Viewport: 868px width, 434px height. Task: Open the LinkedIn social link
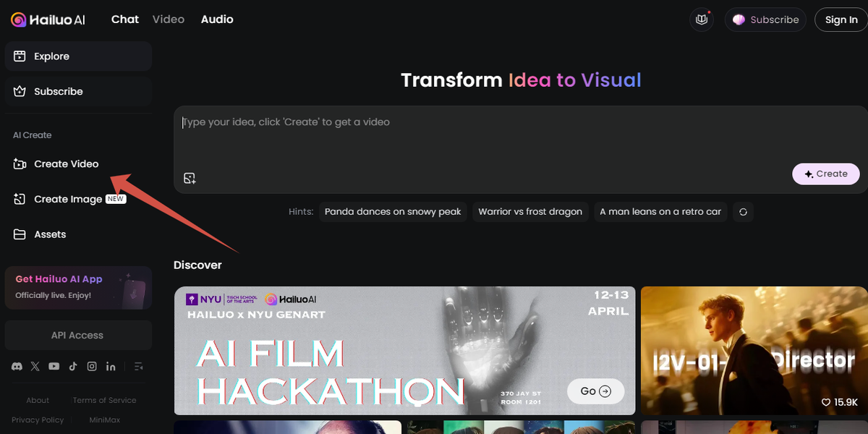(111, 367)
